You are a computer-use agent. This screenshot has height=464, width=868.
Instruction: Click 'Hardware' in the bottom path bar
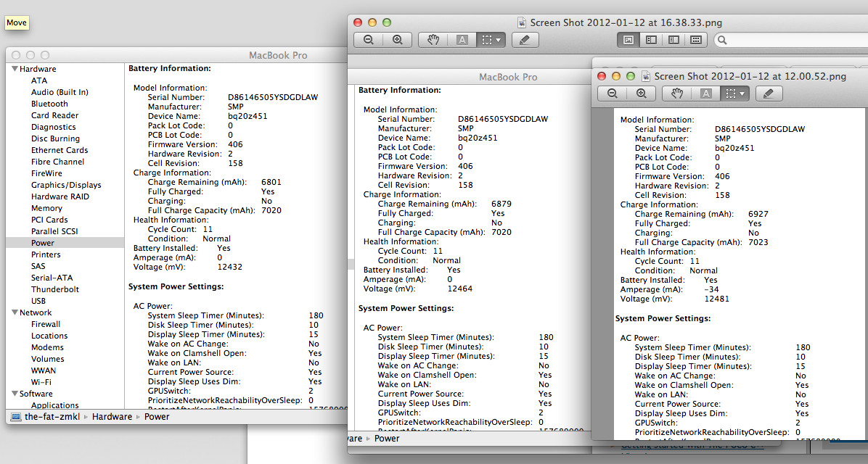(x=112, y=417)
